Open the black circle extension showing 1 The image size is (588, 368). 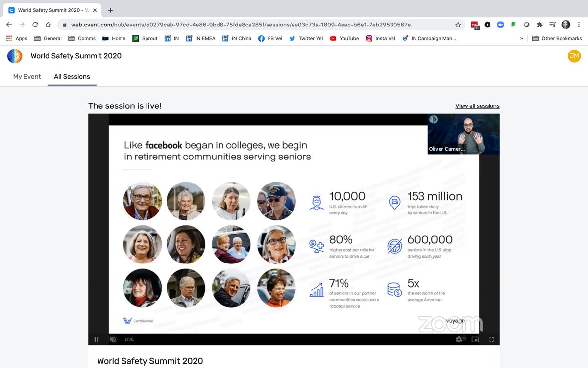point(488,25)
